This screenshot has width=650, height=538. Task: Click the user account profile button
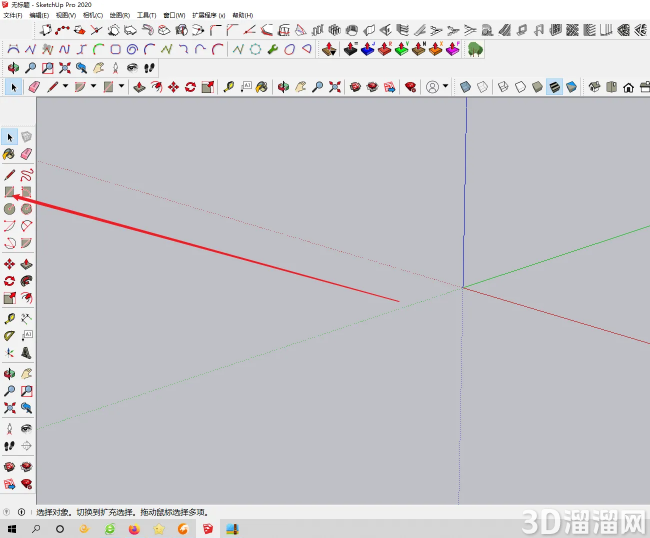coord(432,87)
